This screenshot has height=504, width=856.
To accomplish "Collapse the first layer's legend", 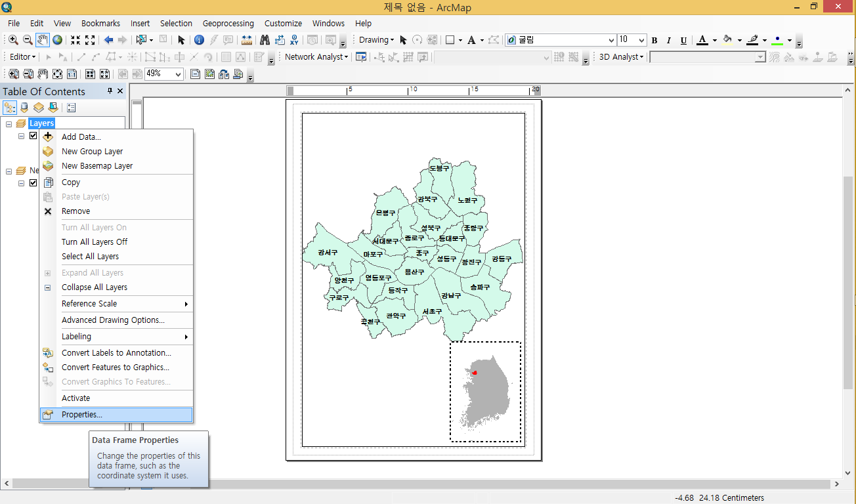I will point(22,136).
